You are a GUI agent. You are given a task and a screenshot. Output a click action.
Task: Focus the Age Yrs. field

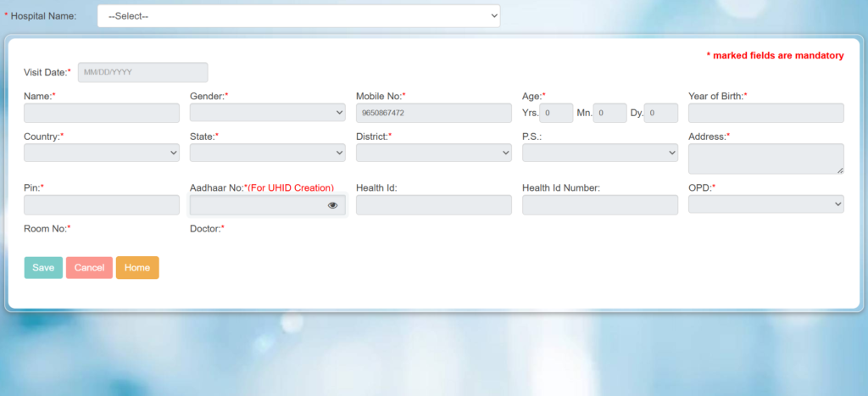556,113
